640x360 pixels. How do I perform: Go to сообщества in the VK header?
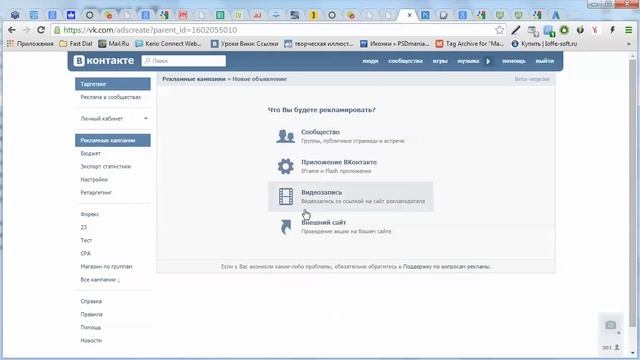[x=405, y=61]
